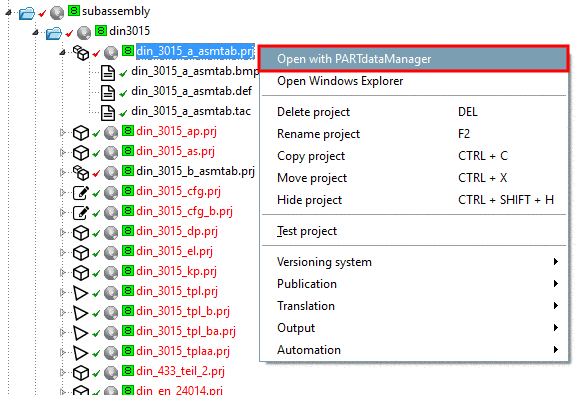Click document icon of din_3015_a_asmtab.bmp
The width and height of the screenshot is (583, 395).
point(108,73)
